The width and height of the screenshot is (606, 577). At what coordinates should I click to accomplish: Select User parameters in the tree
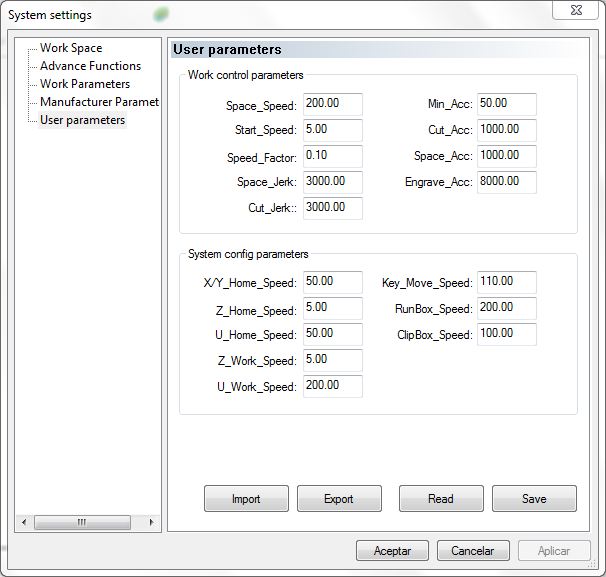point(82,120)
